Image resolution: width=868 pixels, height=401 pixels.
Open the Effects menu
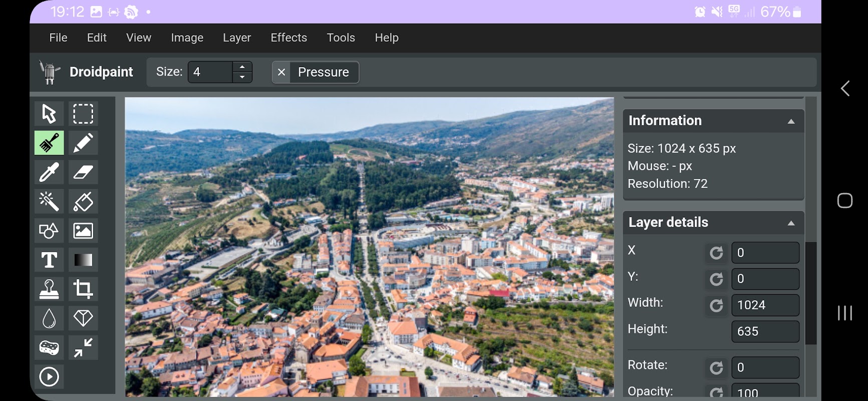pos(288,38)
